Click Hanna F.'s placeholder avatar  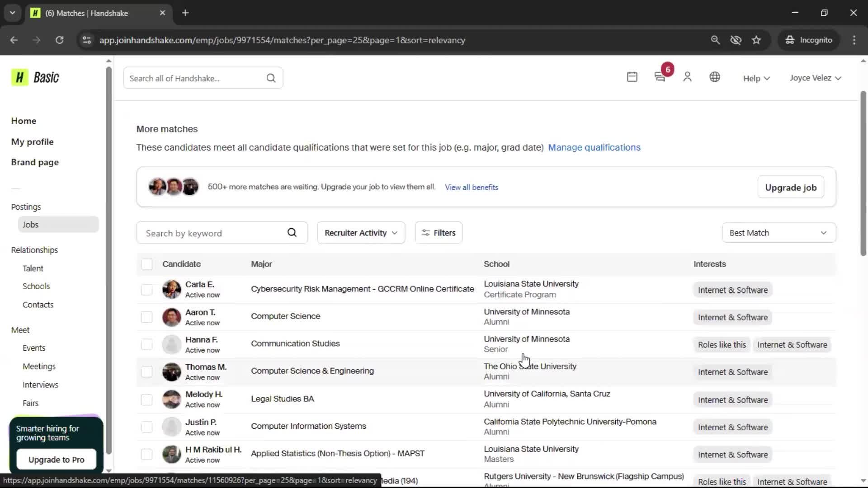tap(171, 344)
